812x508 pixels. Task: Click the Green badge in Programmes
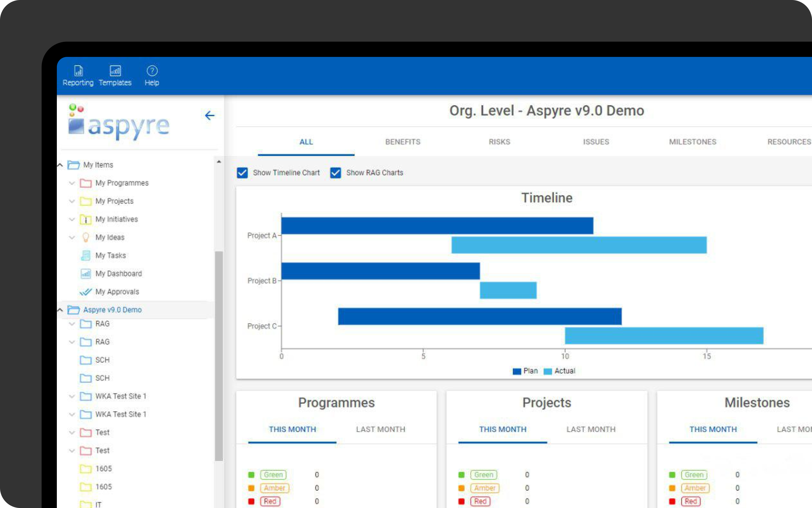click(x=273, y=475)
